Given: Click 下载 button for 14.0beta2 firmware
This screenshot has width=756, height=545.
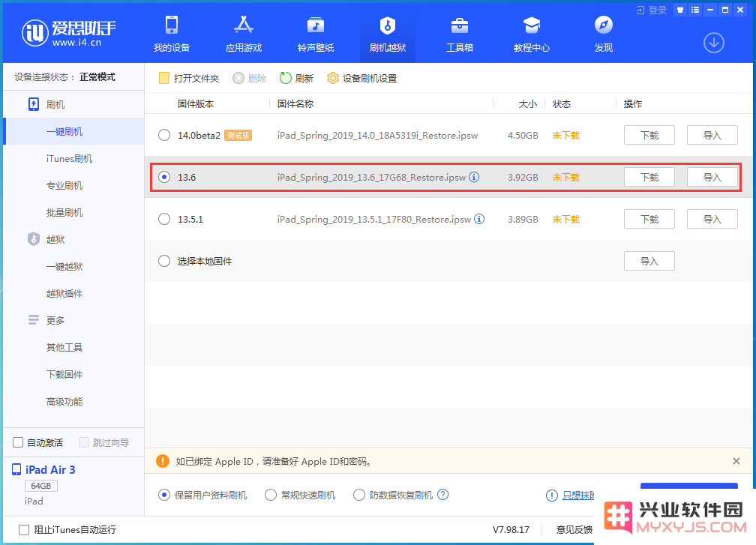Looking at the screenshot, I should point(649,135).
